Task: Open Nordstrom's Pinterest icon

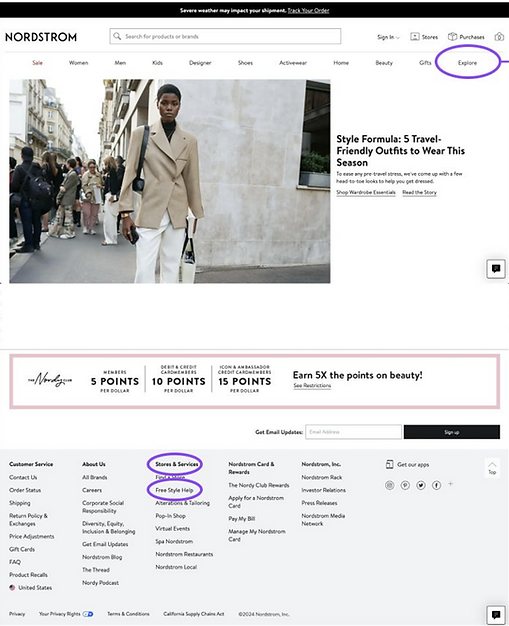Action: [x=405, y=485]
